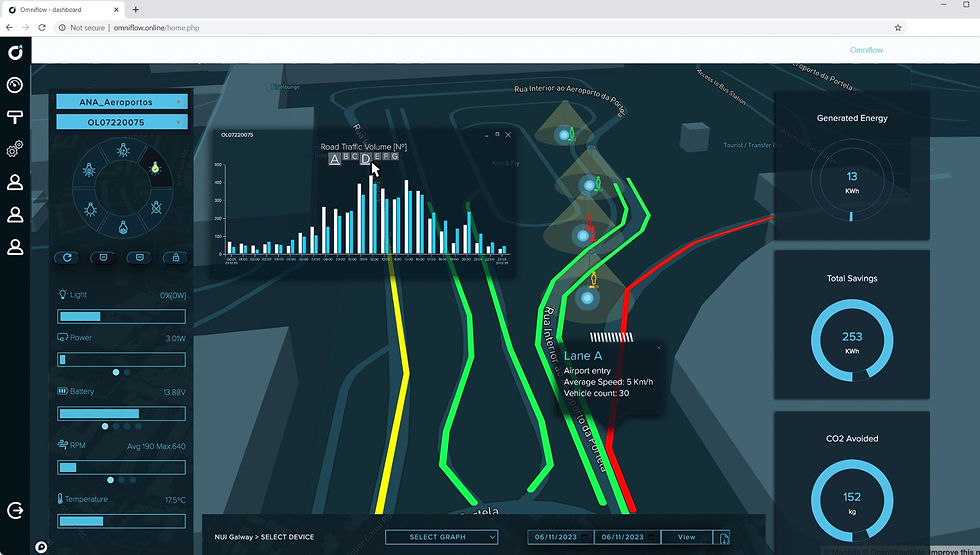Click the streetlight marker with yellow lamp icon
The image size is (980, 555).
[588, 298]
